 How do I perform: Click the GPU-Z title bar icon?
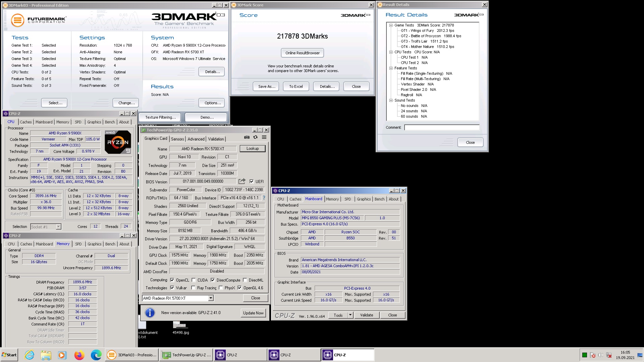[x=143, y=130]
